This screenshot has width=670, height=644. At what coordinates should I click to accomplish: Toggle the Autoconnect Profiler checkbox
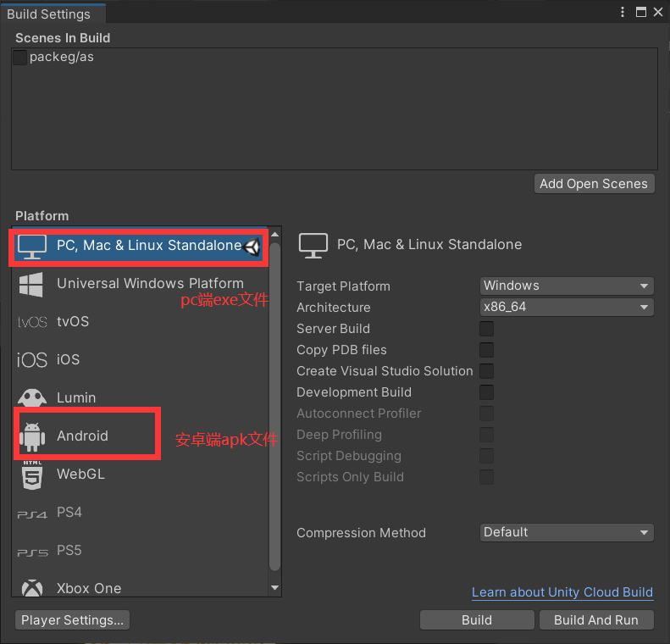[486, 414]
